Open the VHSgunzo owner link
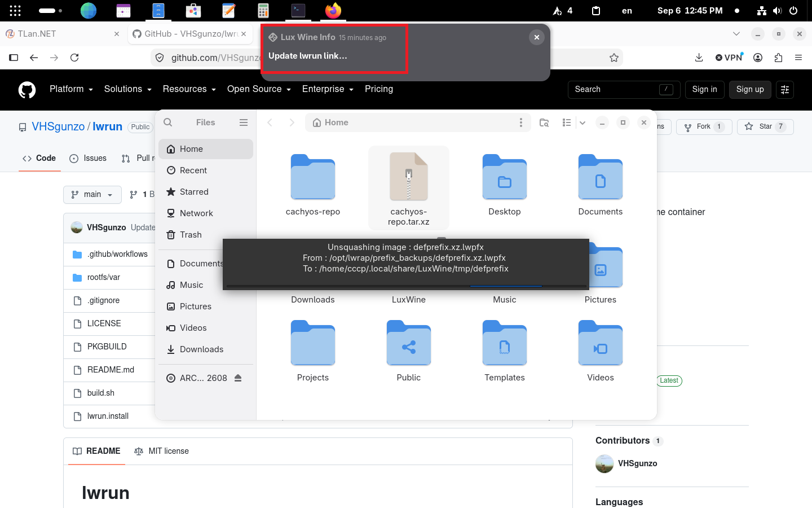The width and height of the screenshot is (812, 508). click(58, 126)
